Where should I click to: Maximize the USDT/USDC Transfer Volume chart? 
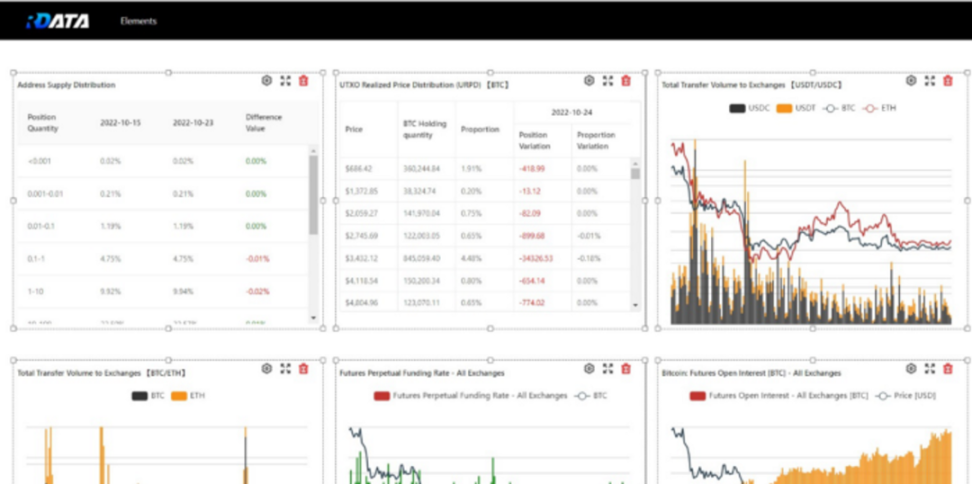pyautogui.click(x=930, y=81)
